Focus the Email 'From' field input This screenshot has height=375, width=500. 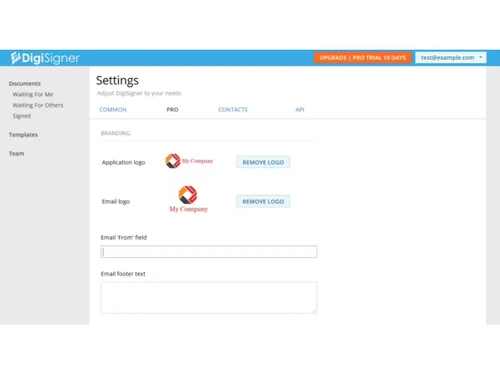209,252
